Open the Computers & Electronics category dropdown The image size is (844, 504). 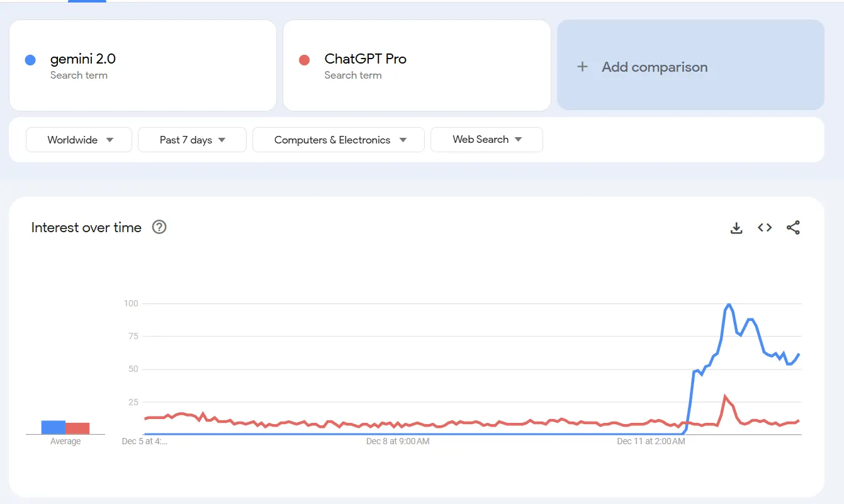pos(339,140)
